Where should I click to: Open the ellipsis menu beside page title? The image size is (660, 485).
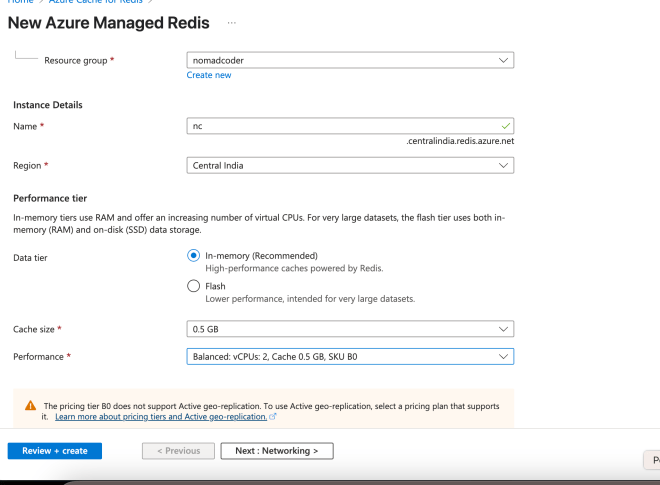(232, 23)
